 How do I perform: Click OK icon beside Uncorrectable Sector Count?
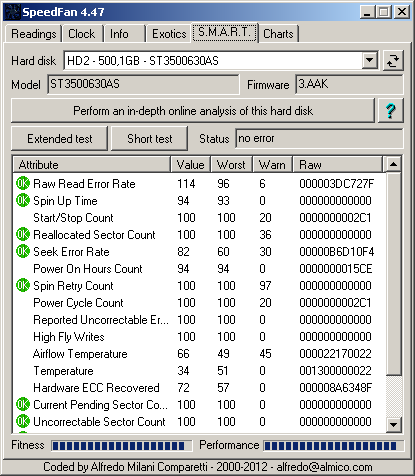coord(23,421)
